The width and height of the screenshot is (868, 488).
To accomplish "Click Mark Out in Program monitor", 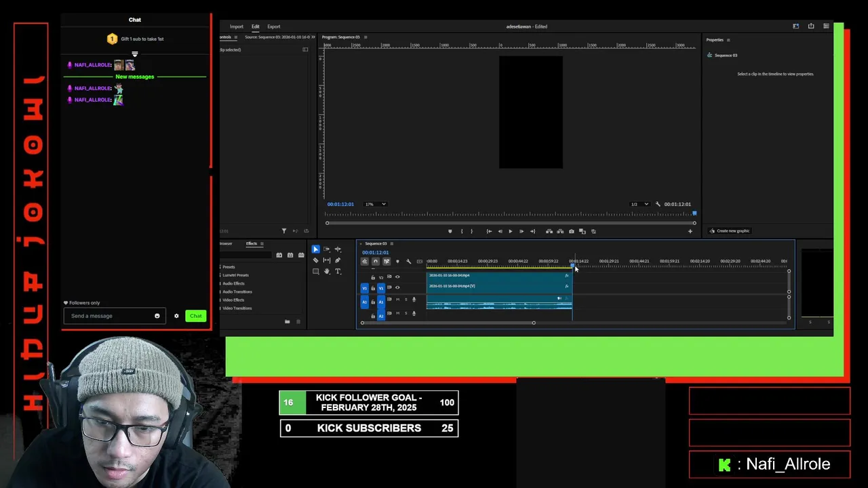I will [471, 231].
